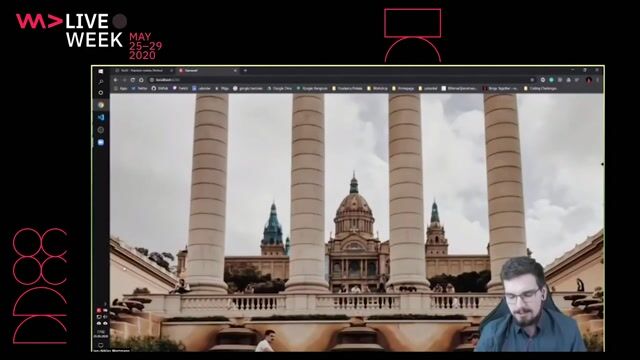Image resolution: width=640 pixels, height=360 pixels.
Task: Open Cortana circle icon on taskbar
Action: click(101, 93)
